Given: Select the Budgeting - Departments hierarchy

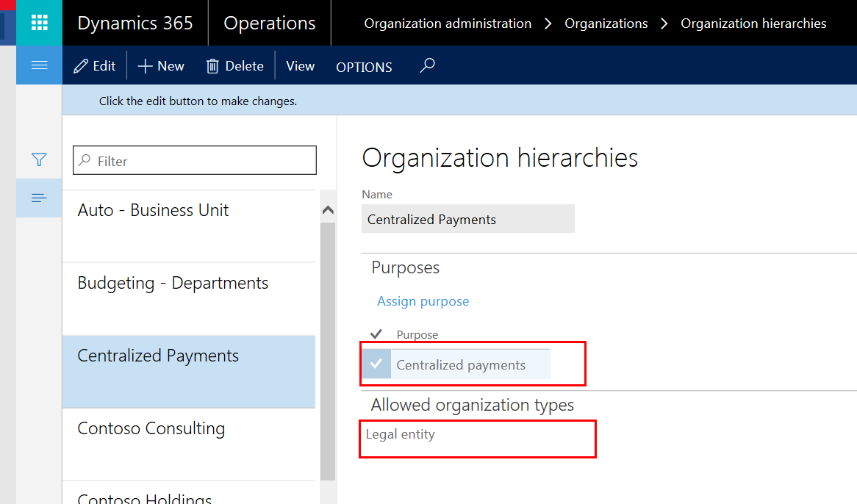Looking at the screenshot, I should tap(173, 282).
